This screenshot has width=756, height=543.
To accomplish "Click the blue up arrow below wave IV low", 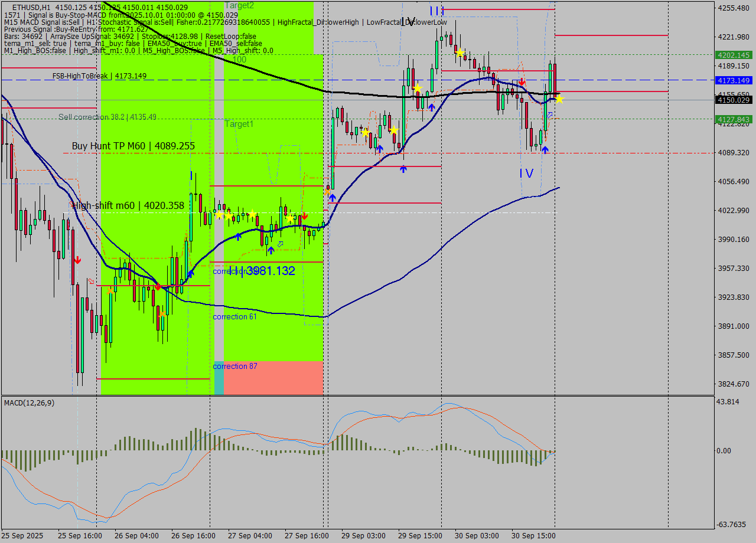I will 545,150.
